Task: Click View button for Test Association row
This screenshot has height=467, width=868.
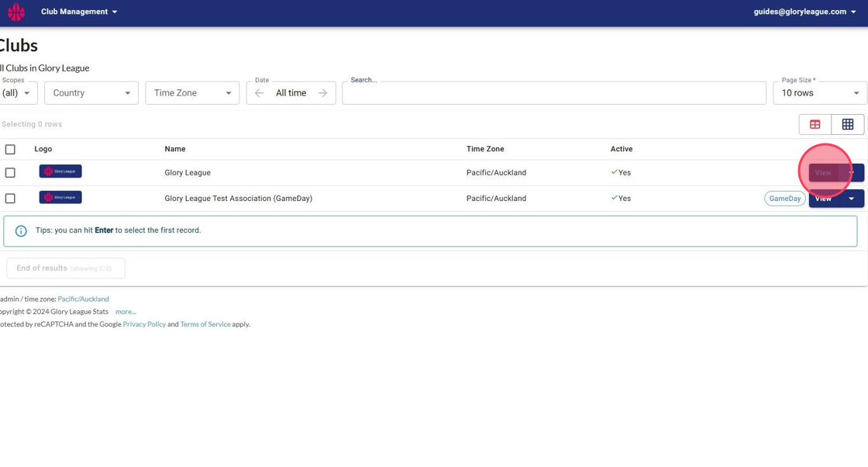Action: pyautogui.click(x=823, y=199)
